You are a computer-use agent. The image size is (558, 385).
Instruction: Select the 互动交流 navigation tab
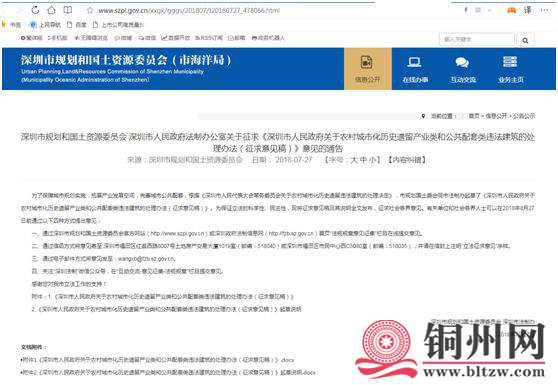[x=463, y=69]
